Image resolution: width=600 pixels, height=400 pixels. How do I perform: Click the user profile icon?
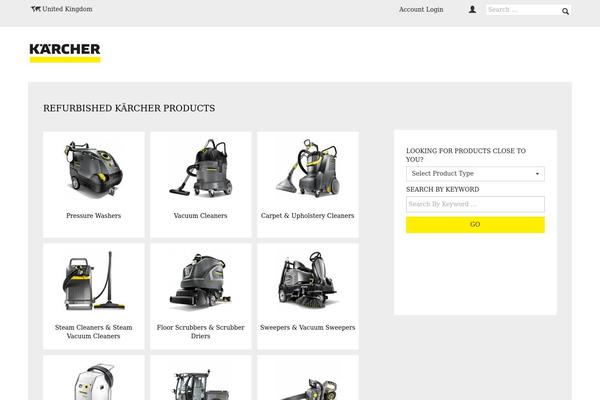(473, 10)
